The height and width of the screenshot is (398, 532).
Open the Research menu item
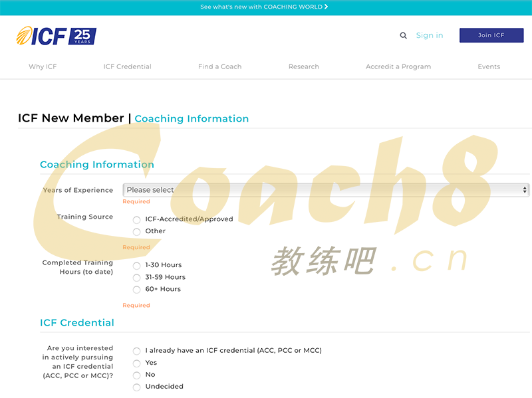pyautogui.click(x=303, y=66)
